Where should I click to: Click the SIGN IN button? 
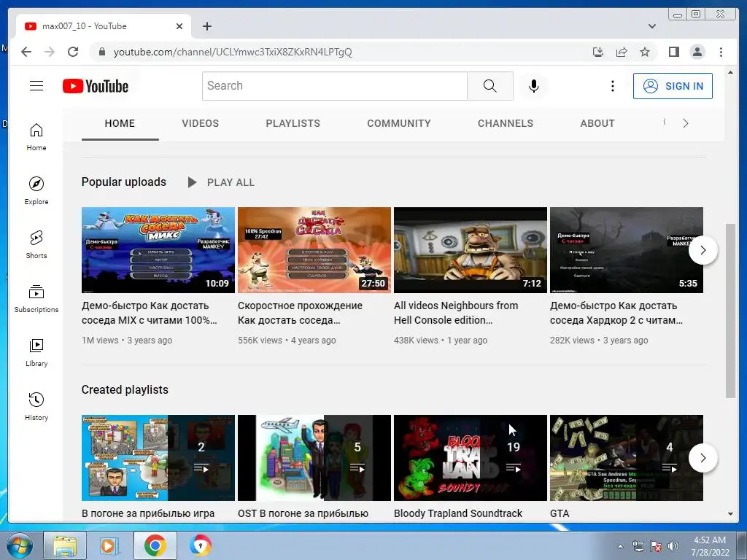click(x=673, y=86)
